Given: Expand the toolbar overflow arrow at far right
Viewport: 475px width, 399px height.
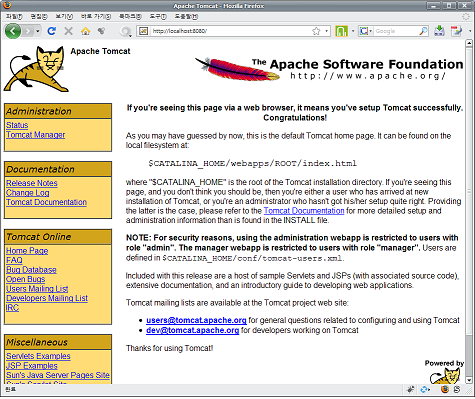Looking at the screenshot, I should [470, 31].
